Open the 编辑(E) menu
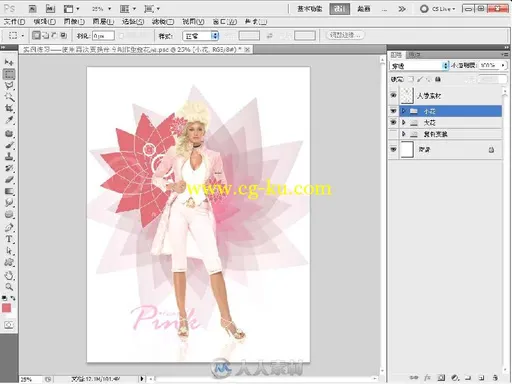Screen dimensions: 512x384 (44, 22)
